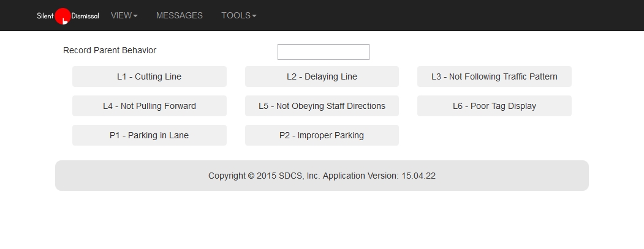
Task: Click the caret arrow beside TOOLS
Action: 254,16
